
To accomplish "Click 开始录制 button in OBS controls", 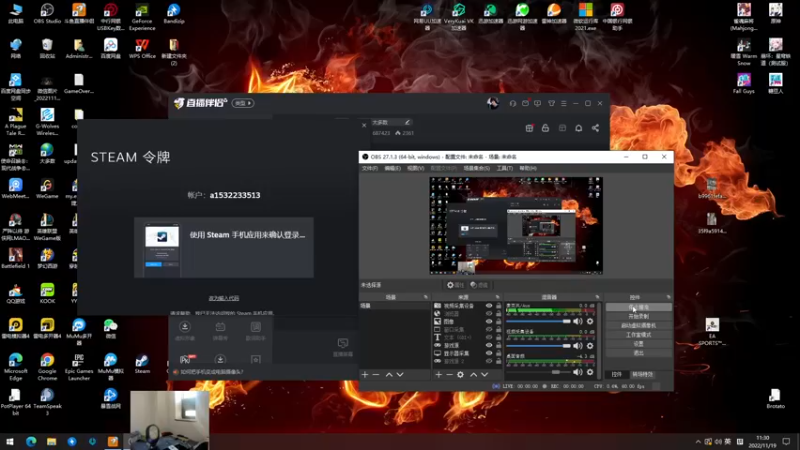I will (639, 316).
